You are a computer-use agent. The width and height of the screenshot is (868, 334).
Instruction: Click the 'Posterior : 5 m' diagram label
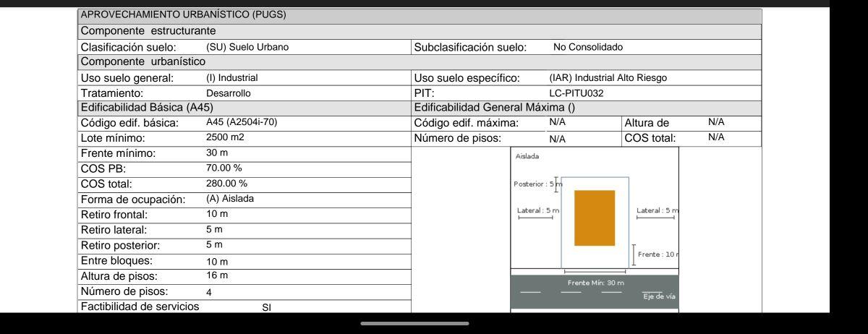[x=537, y=184]
